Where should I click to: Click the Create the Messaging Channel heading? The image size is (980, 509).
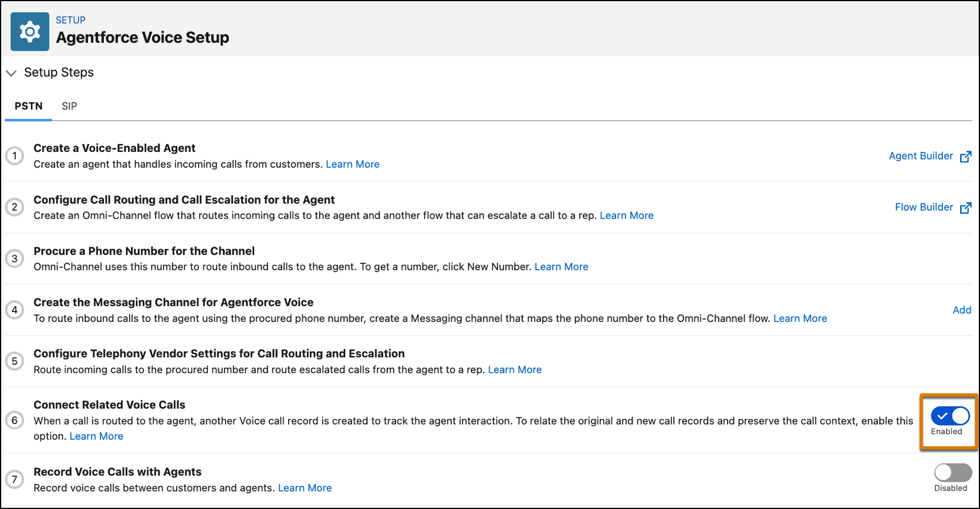point(174,303)
